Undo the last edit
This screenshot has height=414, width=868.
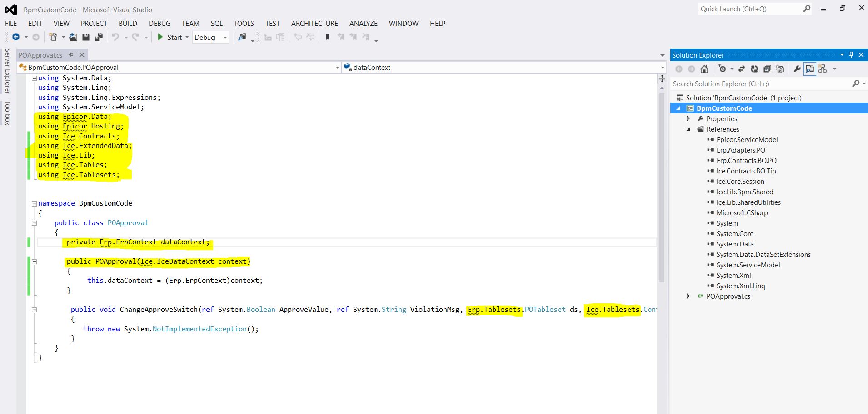[x=115, y=37]
